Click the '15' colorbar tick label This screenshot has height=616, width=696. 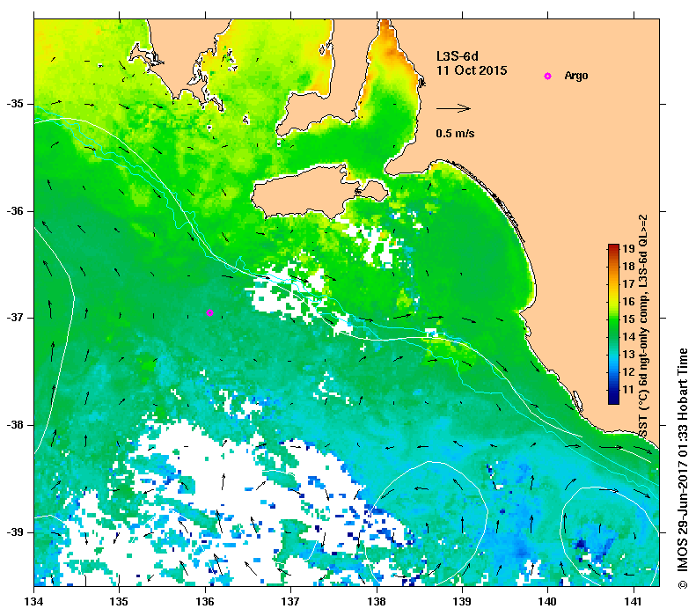tap(628, 319)
